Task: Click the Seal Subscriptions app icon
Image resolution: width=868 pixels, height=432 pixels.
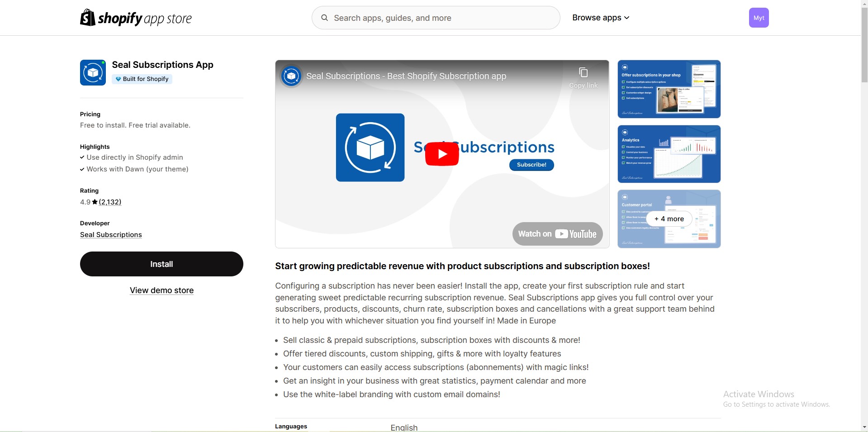Action: point(93,72)
